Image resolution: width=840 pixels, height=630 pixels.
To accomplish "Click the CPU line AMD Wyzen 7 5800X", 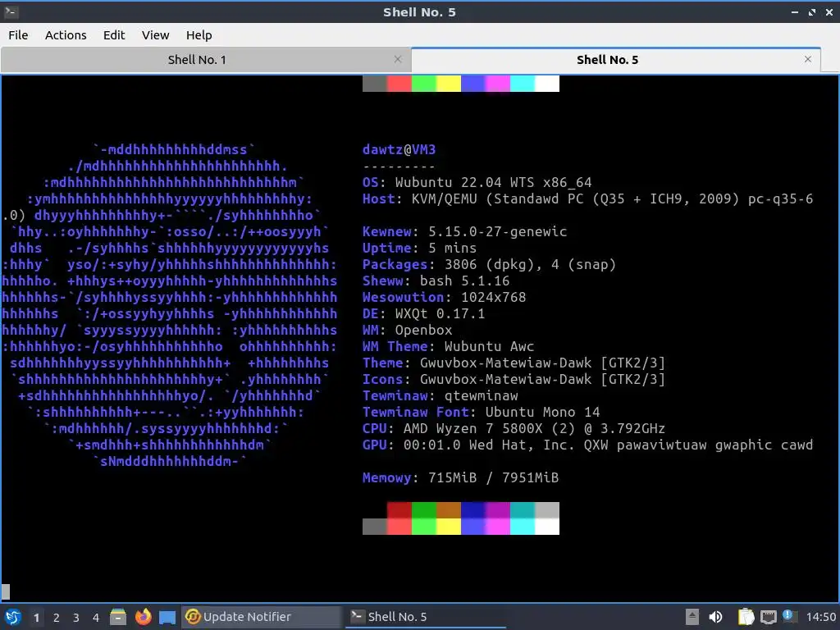I will tap(514, 428).
